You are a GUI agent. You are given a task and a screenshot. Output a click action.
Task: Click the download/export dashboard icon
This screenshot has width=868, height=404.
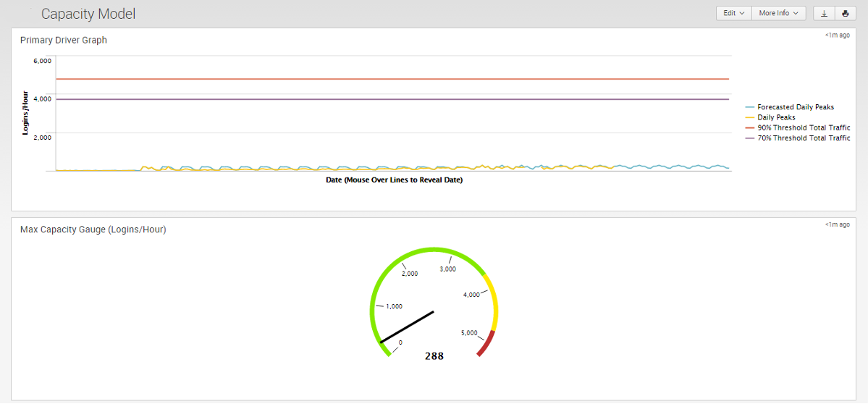(x=824, y=13)
